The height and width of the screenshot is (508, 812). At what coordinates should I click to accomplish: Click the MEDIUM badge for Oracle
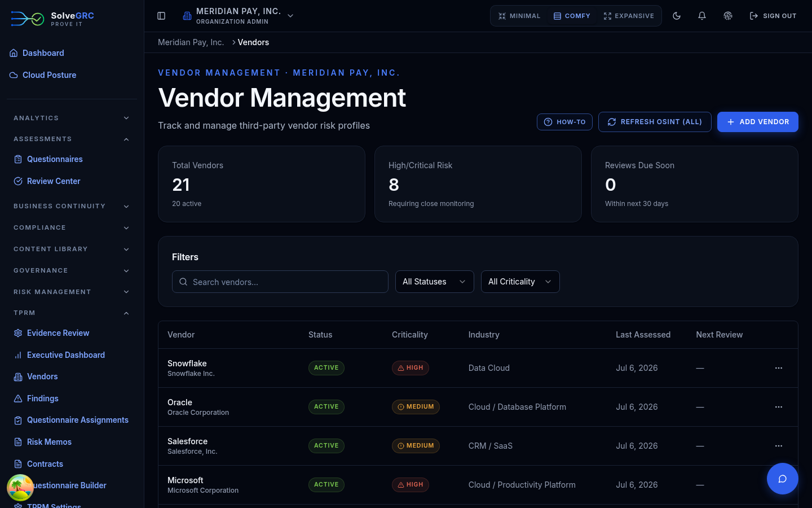pos(416,407)
